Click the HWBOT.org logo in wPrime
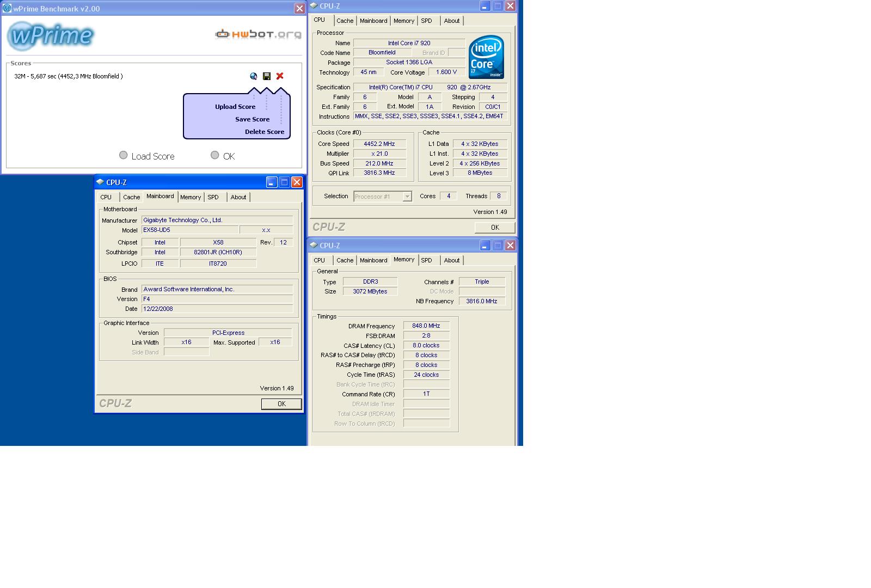 tap(258, 34)
